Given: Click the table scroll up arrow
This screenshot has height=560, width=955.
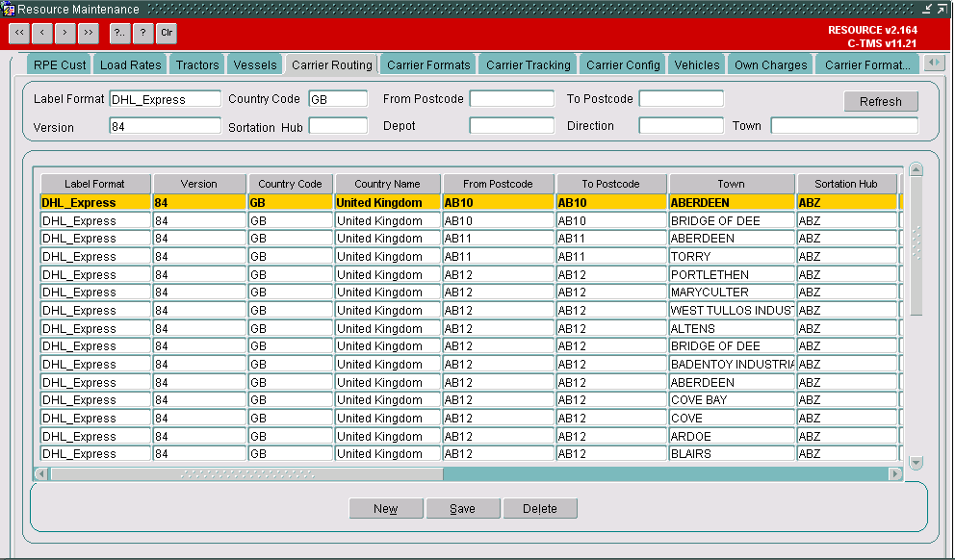Looking at the screenshot, I should click(916, 169).
